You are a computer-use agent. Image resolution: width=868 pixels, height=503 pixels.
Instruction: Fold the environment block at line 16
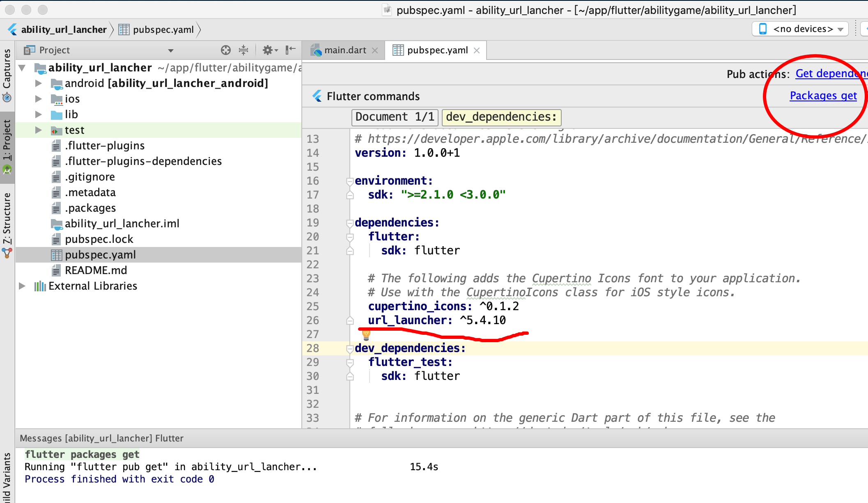(350, 181)
